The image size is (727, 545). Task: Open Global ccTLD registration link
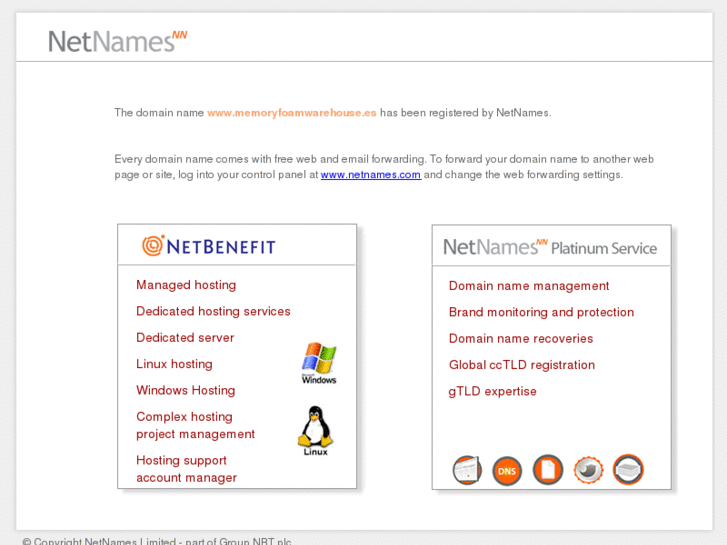click(522, 365)
